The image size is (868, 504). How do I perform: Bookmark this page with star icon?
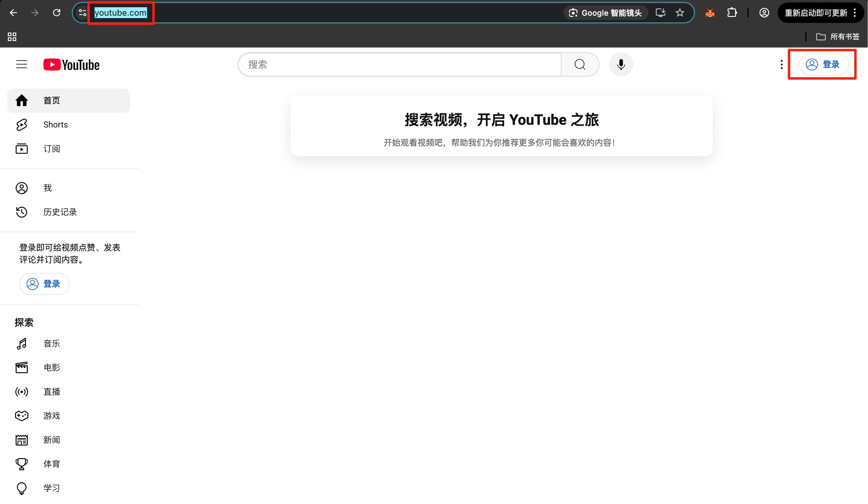click(680, 13)
